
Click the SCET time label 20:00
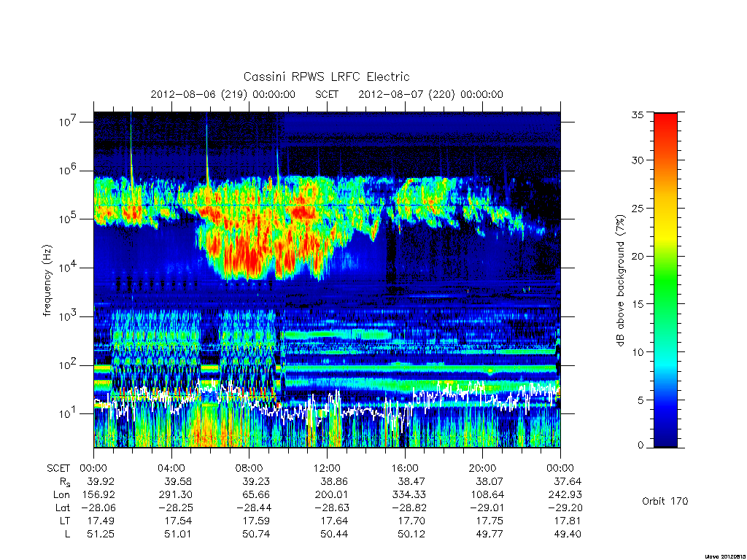point(483,468)
